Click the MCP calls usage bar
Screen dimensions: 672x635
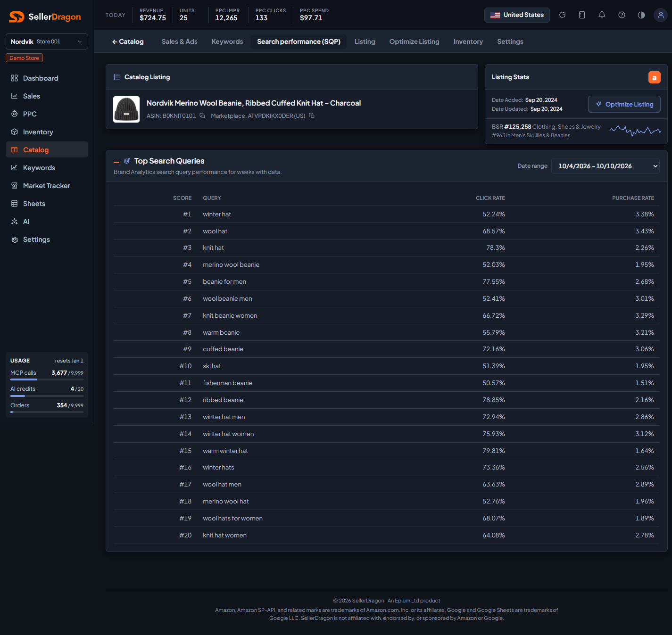(47, 379)
